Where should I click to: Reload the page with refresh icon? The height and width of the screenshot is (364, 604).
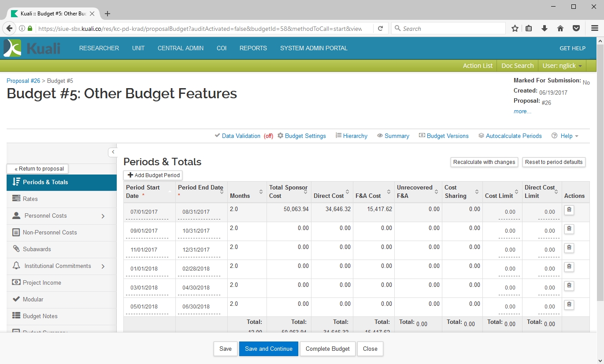click(x=381, y=29)
